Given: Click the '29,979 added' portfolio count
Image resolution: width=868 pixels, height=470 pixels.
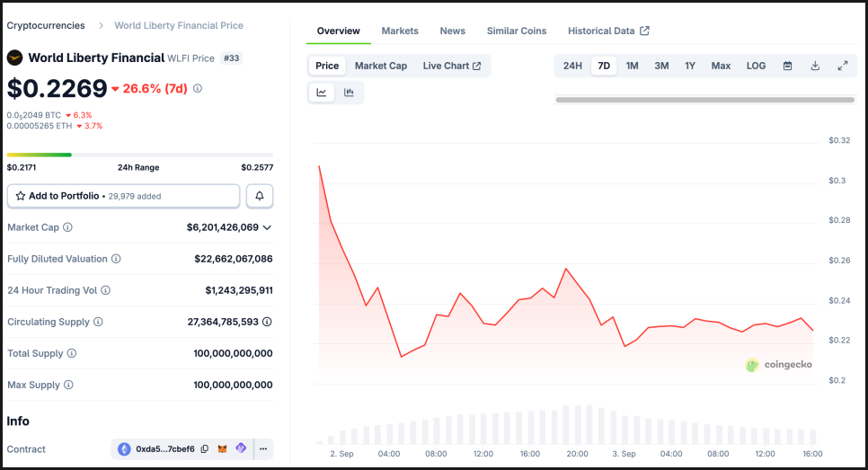Looking at the screenshot, I should point(135,196).
